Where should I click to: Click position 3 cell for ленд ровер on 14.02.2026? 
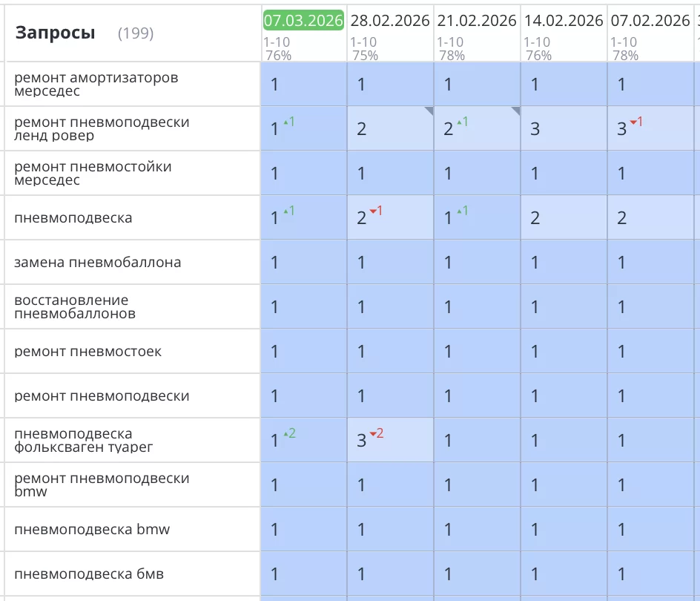(x=535, y=129)
